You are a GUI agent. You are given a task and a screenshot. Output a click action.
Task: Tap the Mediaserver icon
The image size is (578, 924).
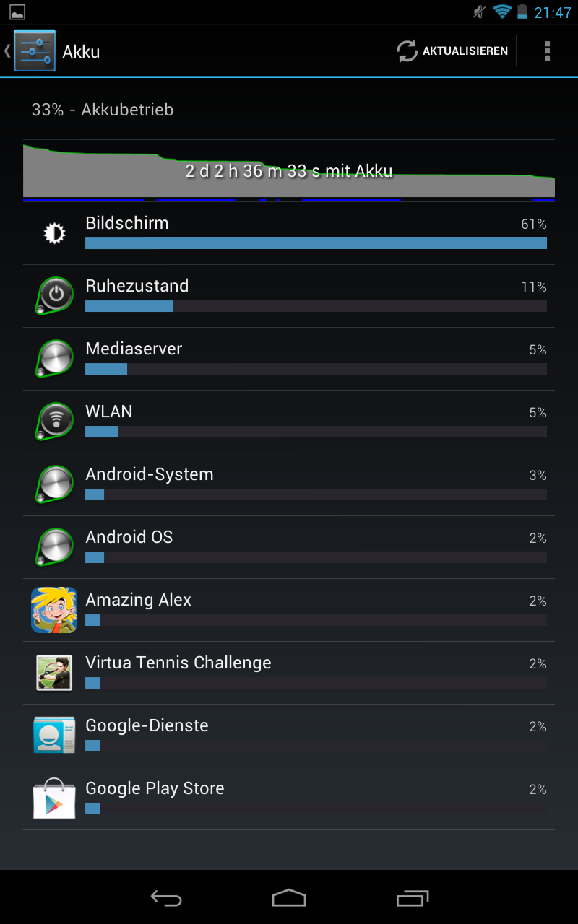54,358
